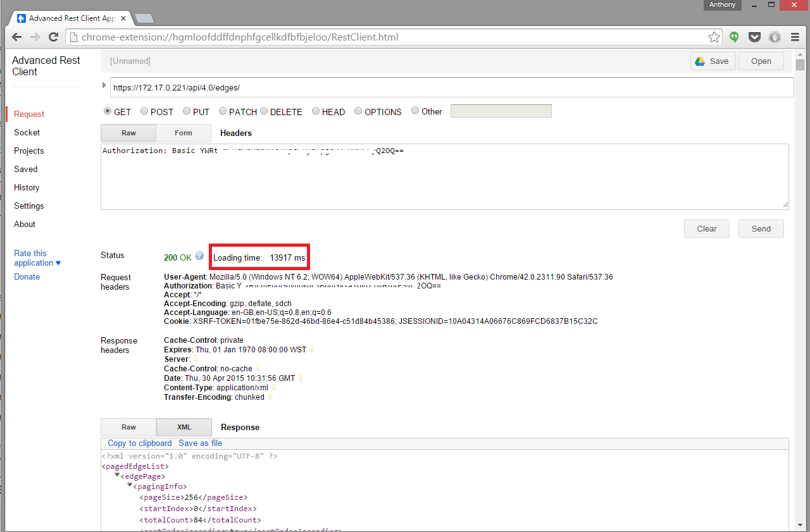Viewport: 810px width, 532px height.
Task: Click Save as file link
Action: tap(201, 443)
